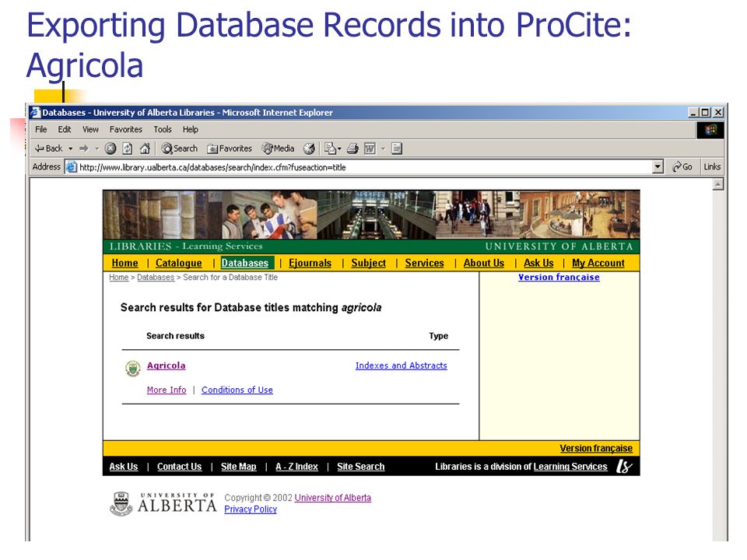Select the Services navigation tab

(x=425, y=263)
